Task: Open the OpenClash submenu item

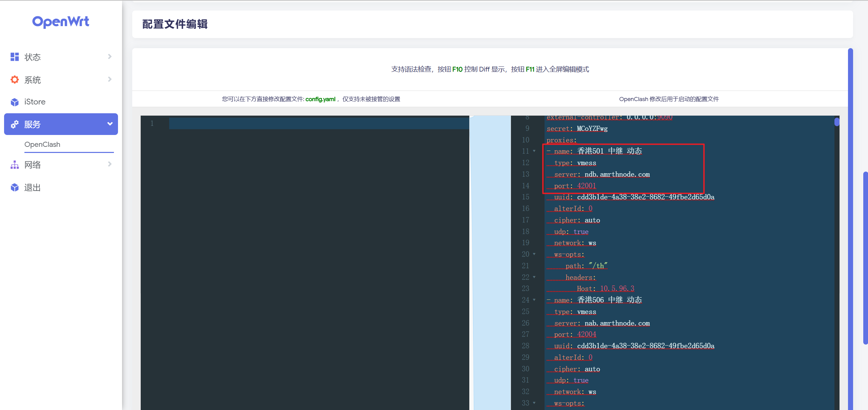Action: coord(42,144)
